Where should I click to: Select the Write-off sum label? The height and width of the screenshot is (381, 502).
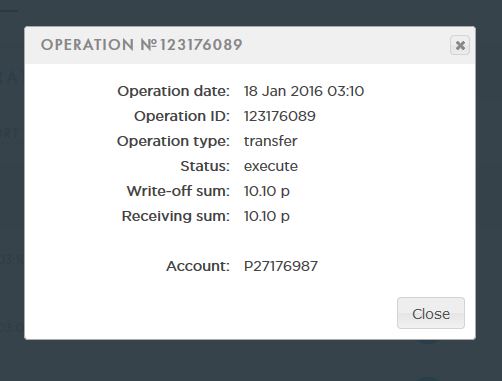click(178, 191)
